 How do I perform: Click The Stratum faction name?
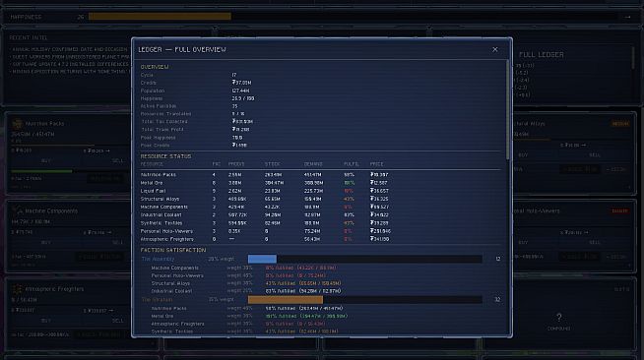[157, 300]
